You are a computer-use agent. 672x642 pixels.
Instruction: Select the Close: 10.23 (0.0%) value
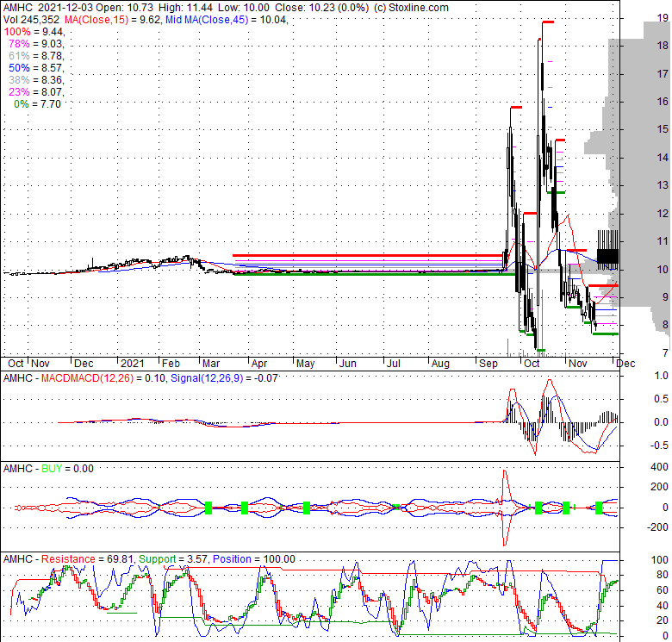click(322, 8)
